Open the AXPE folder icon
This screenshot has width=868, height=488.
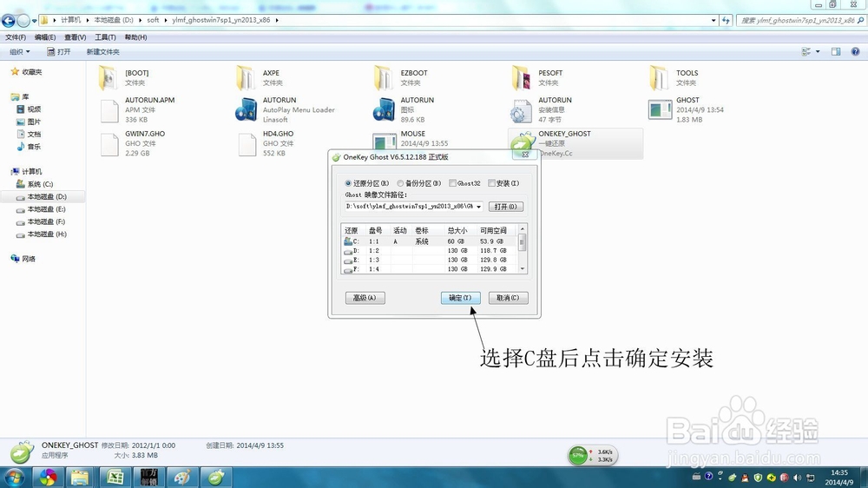(247, 77)
